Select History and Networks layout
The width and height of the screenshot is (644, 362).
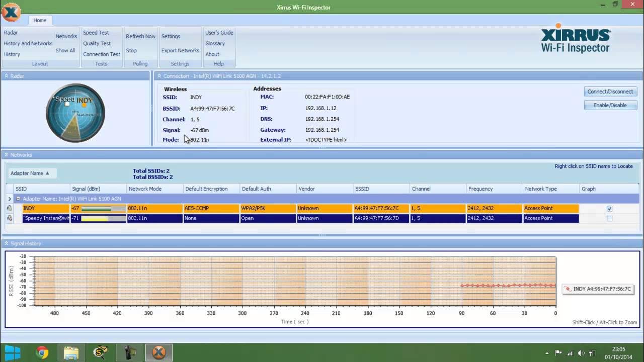coord(28,43)
